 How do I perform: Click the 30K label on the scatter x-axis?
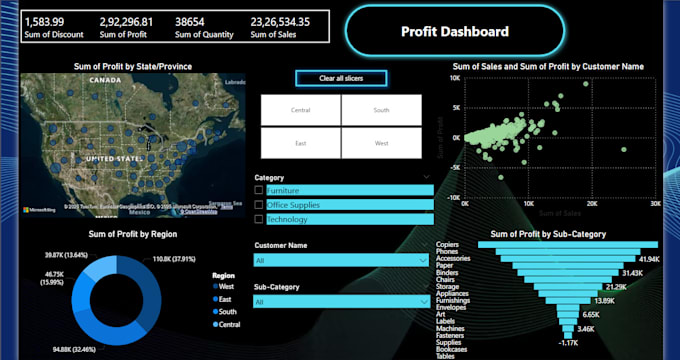point(655,203)
